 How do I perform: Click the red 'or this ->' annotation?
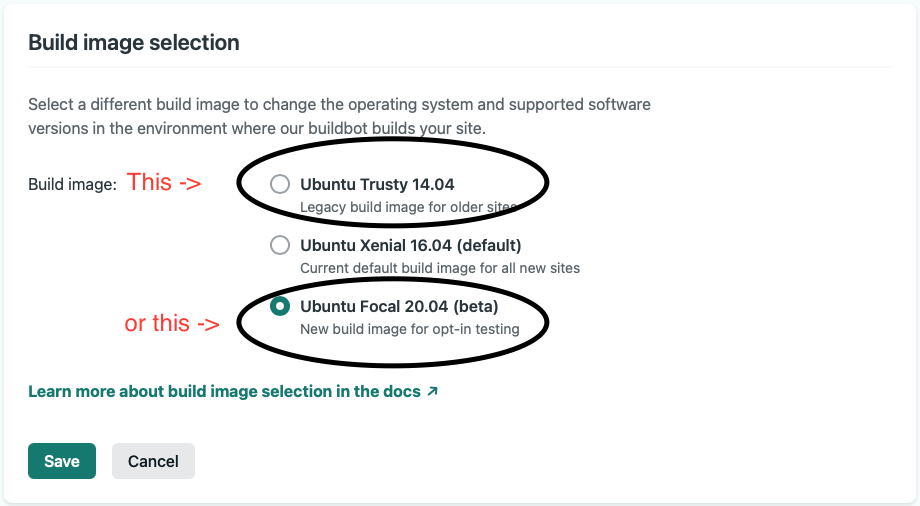point(172,323)
